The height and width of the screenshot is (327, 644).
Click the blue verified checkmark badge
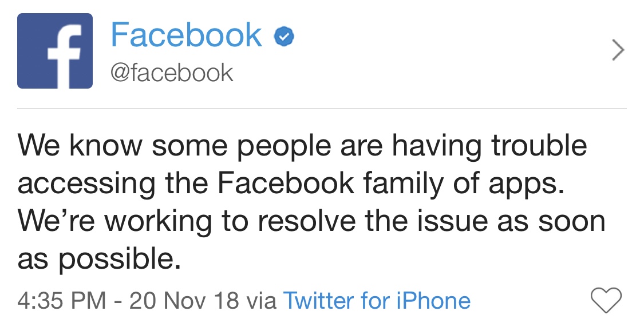pos(283,37)
